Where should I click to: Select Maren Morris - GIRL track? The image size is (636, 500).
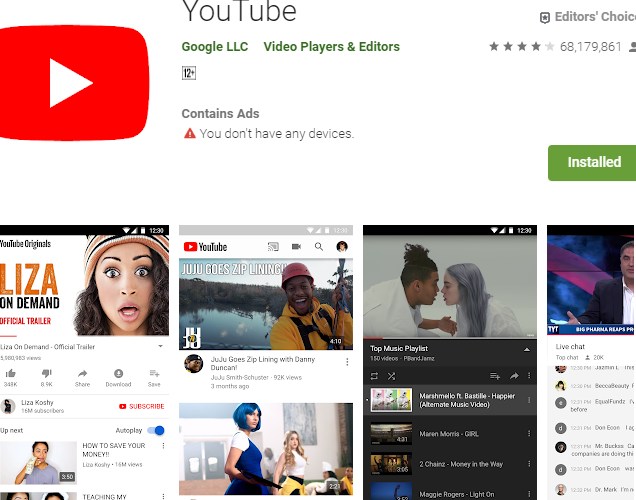point(450,433)
